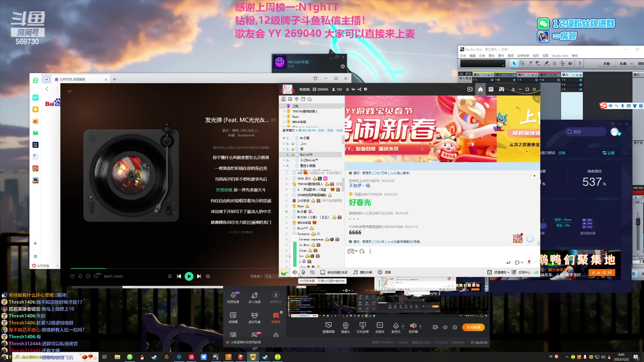This screenshot has height=362, width=644.
Task: Collapse the music player with the chevron
Action: coord(69,91)
